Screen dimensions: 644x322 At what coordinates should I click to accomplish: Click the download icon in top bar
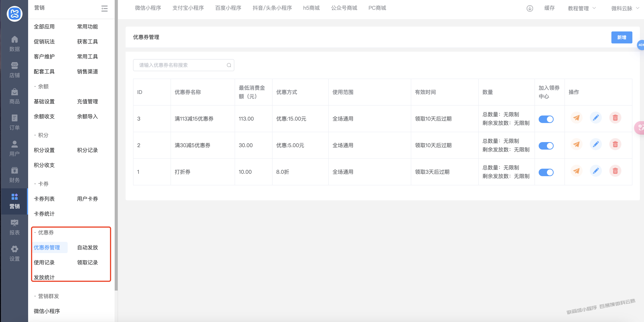click(x=529, y=8)
